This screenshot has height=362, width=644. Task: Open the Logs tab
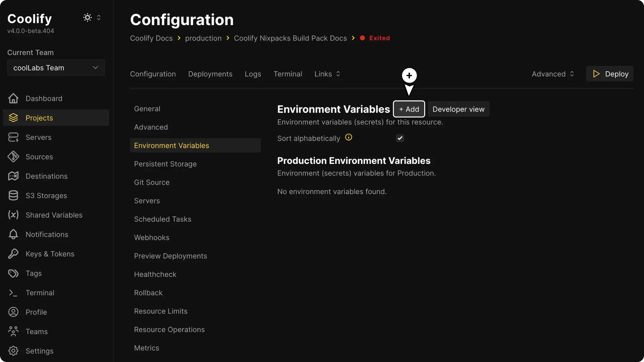[x=253, y=74]
